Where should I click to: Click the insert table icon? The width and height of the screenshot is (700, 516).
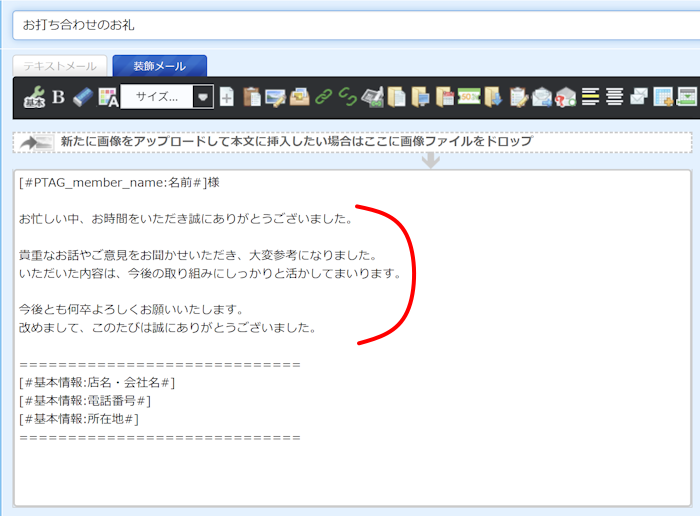click(663, 97)
